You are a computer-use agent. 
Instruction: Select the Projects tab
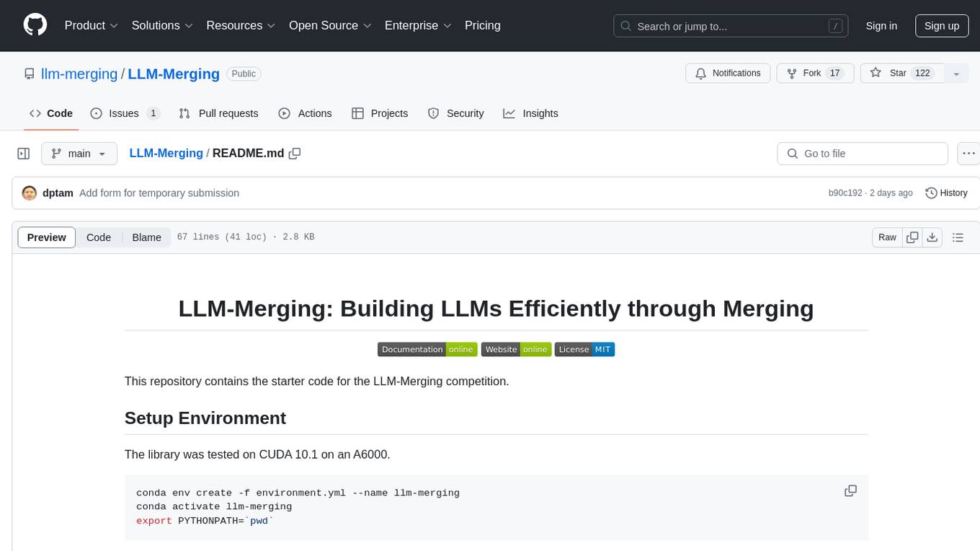click(x=380, y=113)
